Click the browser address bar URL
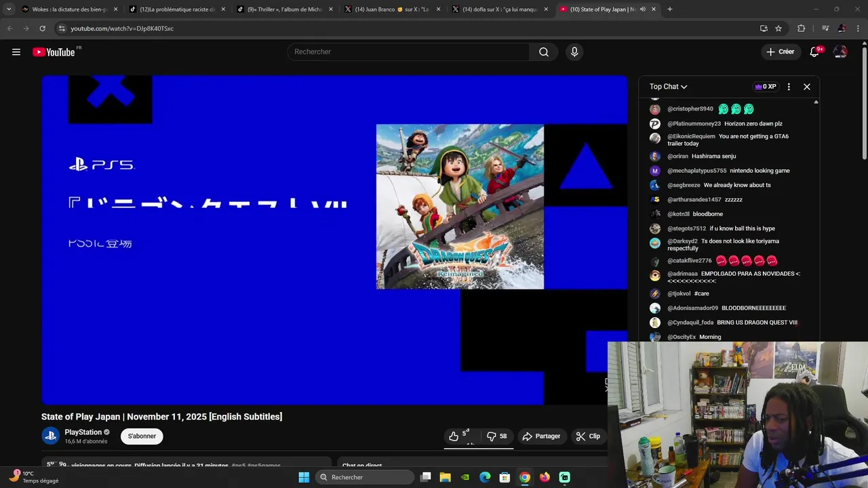Viewport: 868px width, 488px height. coord(122,28)
